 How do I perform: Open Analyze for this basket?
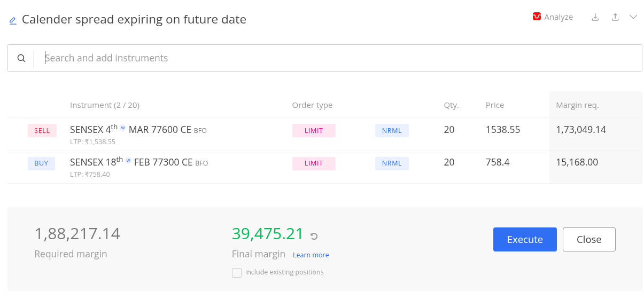553,17
